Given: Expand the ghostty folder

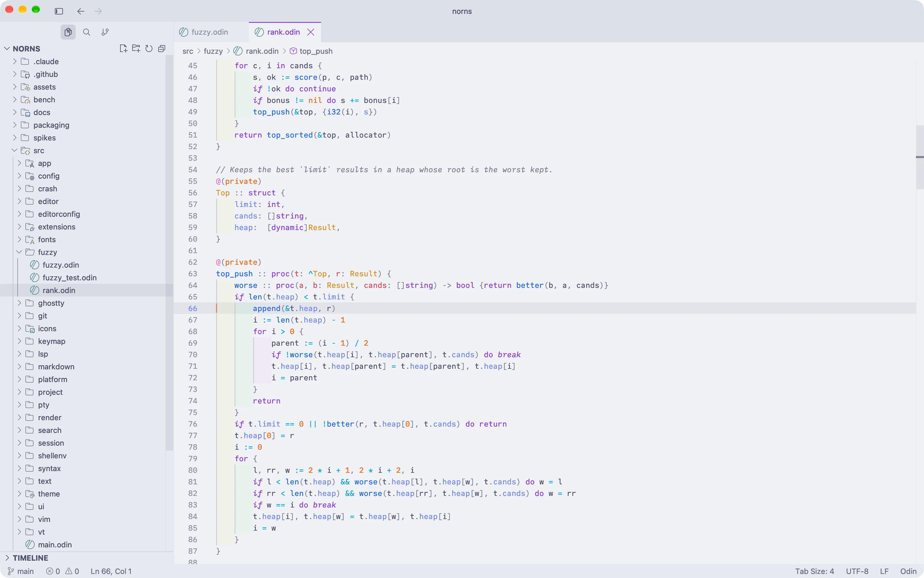Looking at the screenshot, I should coord(19,303).
